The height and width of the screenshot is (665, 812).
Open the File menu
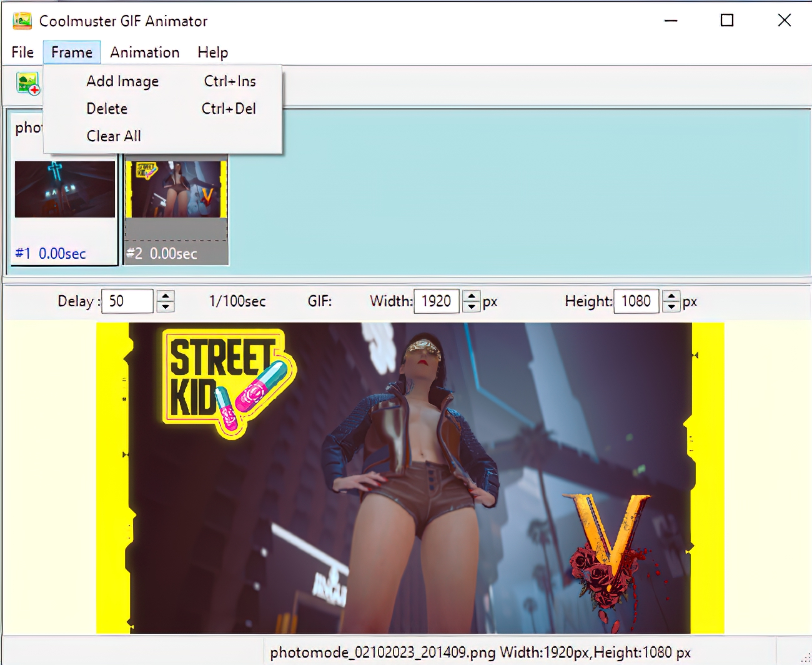click(22, 52)
